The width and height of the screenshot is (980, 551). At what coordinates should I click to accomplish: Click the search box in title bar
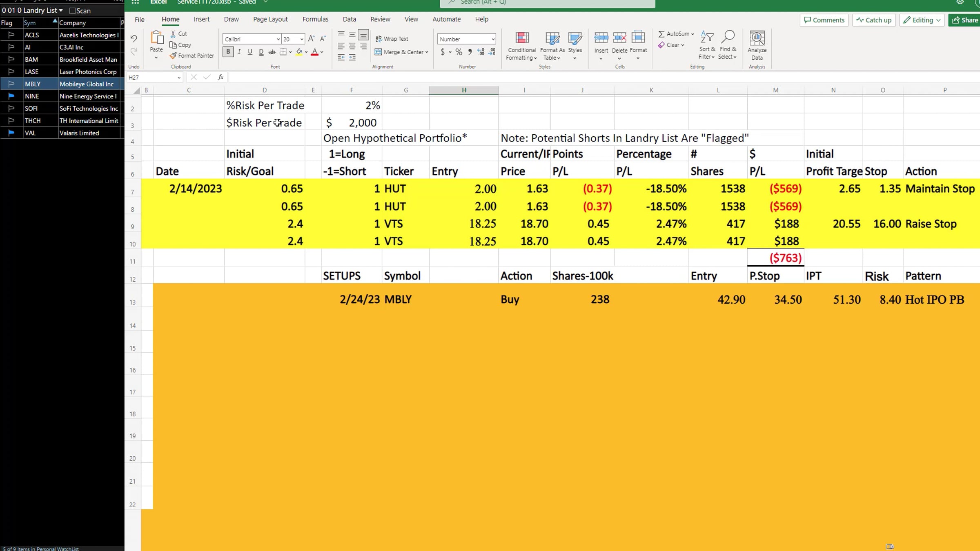tap(548, 3)
